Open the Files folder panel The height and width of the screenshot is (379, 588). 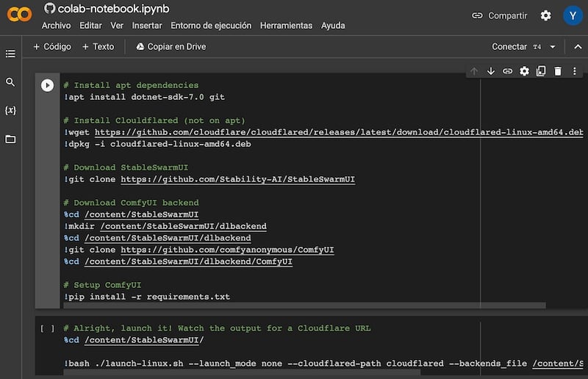(x=10, y=139)
